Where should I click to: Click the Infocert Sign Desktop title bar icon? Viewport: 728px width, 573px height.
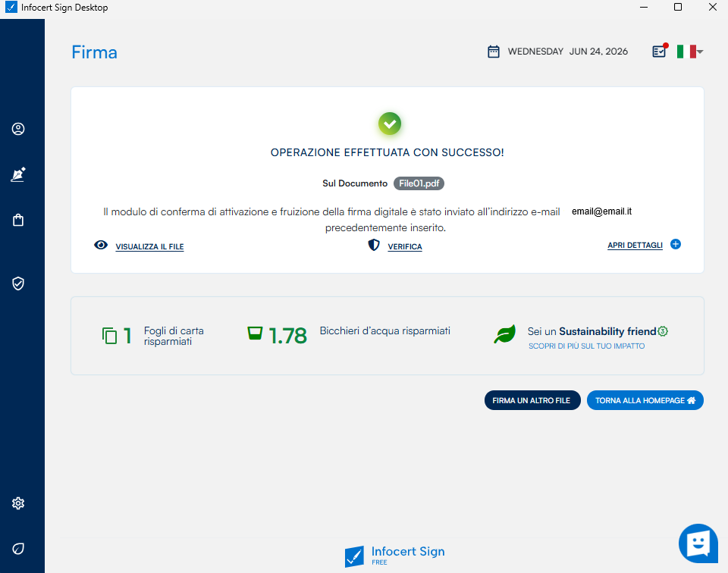click(11, 8)
